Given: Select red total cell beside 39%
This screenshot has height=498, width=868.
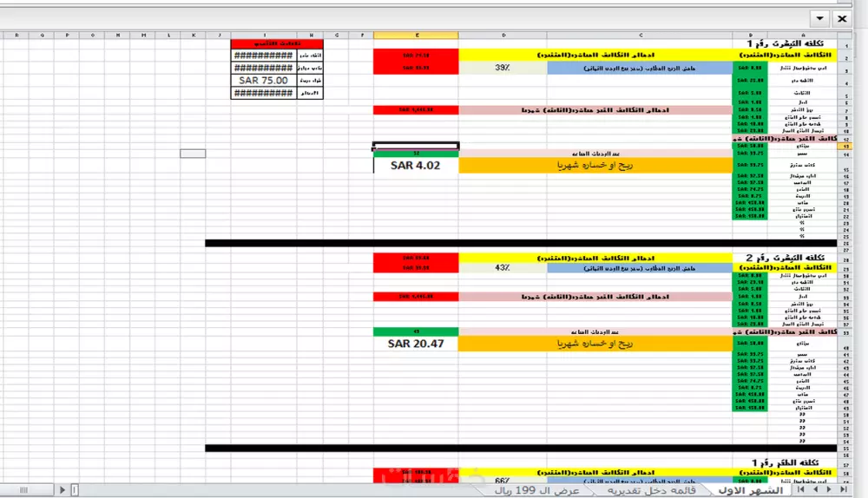Looking at the screenshot, I should click(416, 68).
